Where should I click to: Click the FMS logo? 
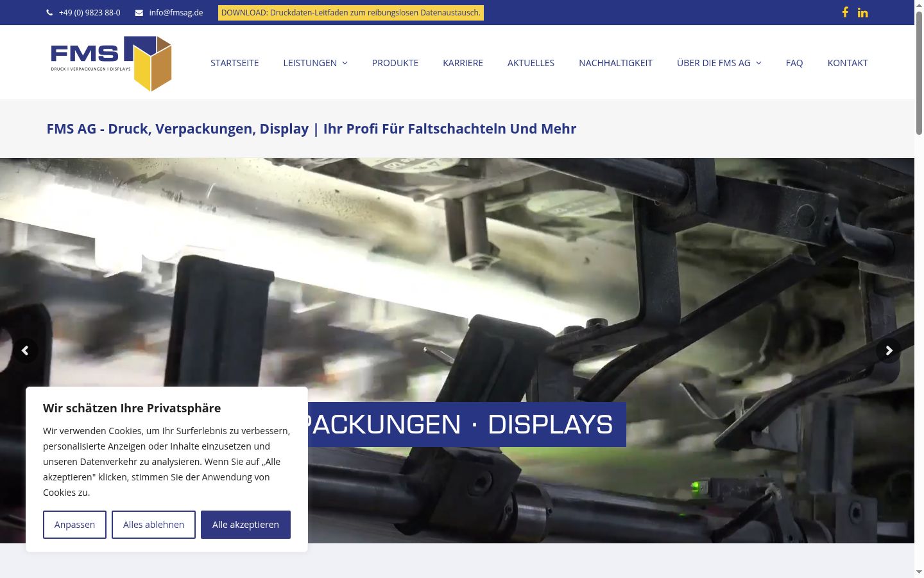[x=111, y=64]
